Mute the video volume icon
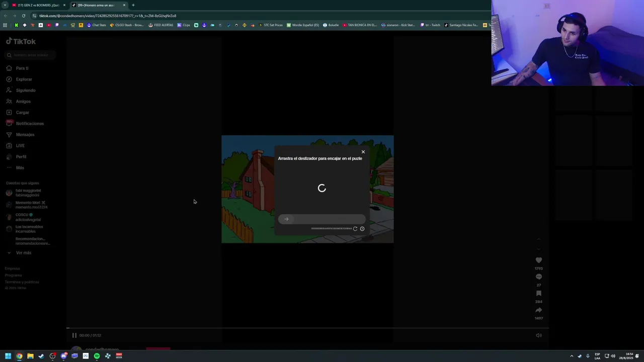 coord(539,335)
